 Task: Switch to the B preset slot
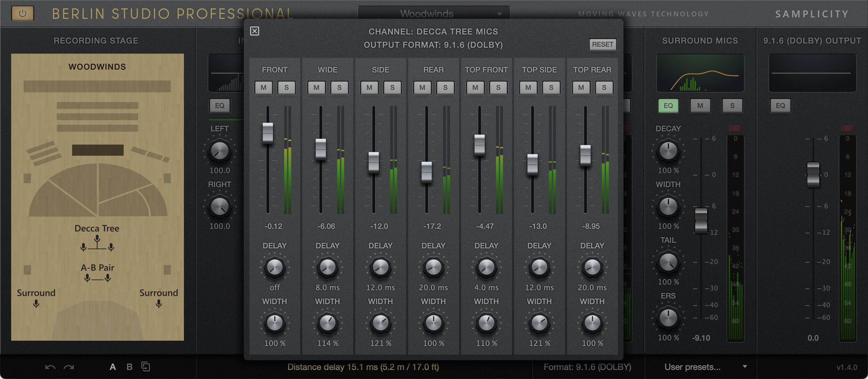click(129, 366)
